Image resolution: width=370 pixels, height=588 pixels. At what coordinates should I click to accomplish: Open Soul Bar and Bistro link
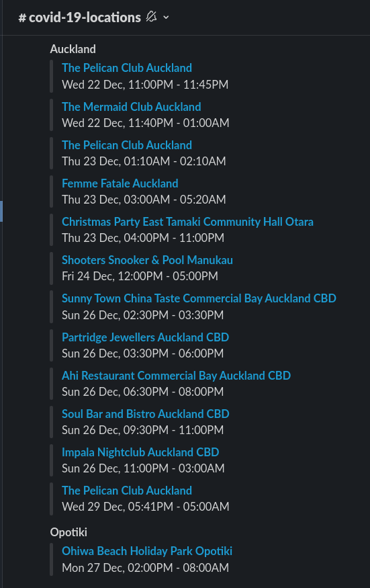[146, 414]
